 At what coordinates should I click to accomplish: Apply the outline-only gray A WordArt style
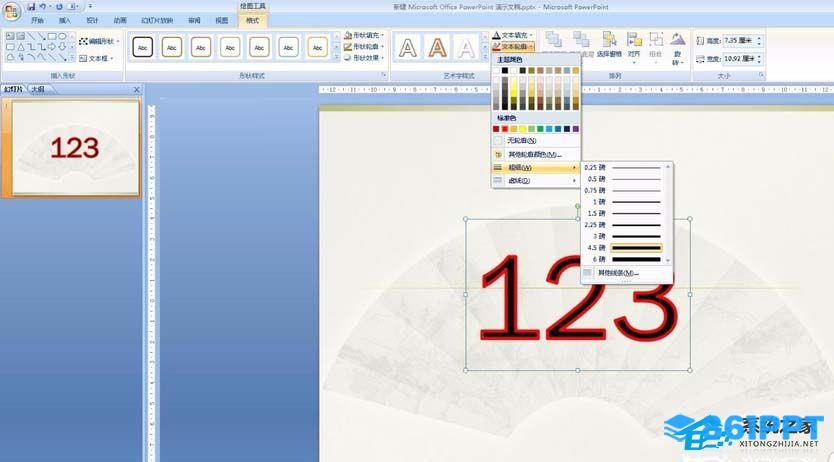tap(466, 48)
